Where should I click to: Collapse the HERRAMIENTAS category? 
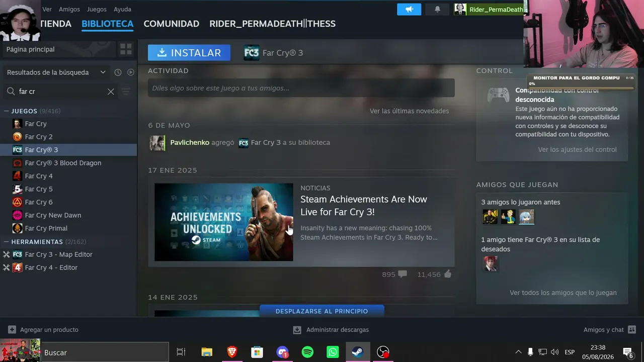pyautogui.click(x=7, y=242)
